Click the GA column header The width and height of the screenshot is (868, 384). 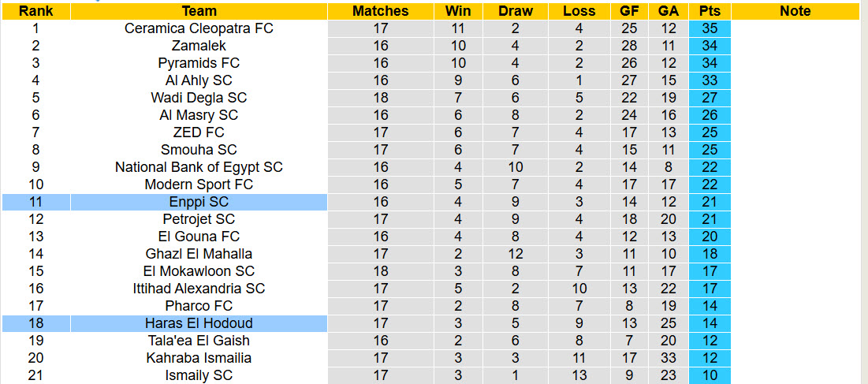tap(669, 11)
